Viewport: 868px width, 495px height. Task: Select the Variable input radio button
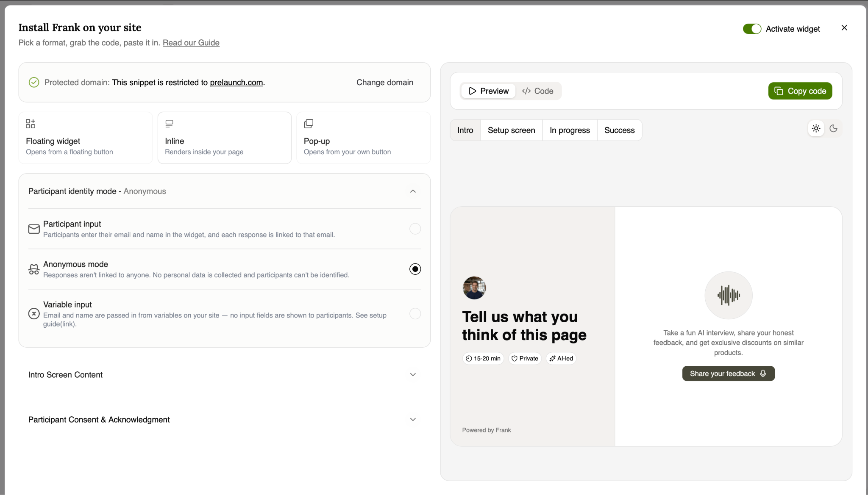coord(415,314)
